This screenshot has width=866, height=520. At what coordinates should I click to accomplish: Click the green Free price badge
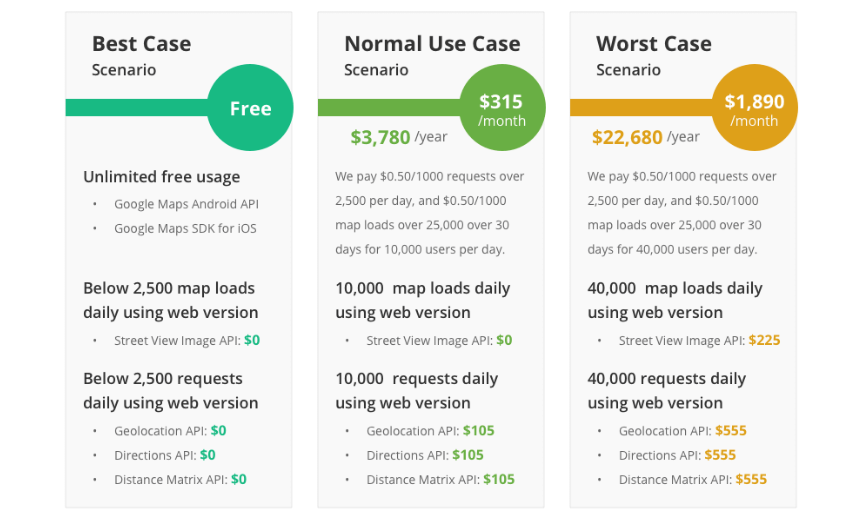[x=250, y=109]
